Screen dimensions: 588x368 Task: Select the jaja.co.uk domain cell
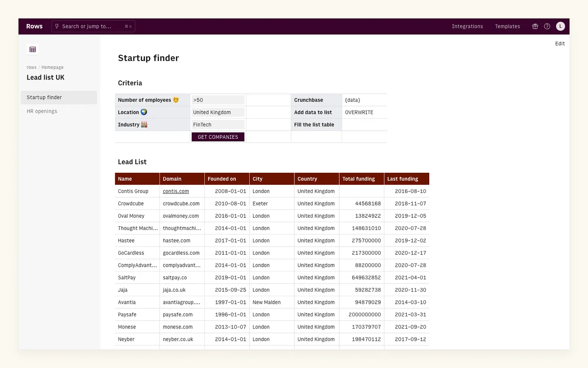tap(182, 290)
